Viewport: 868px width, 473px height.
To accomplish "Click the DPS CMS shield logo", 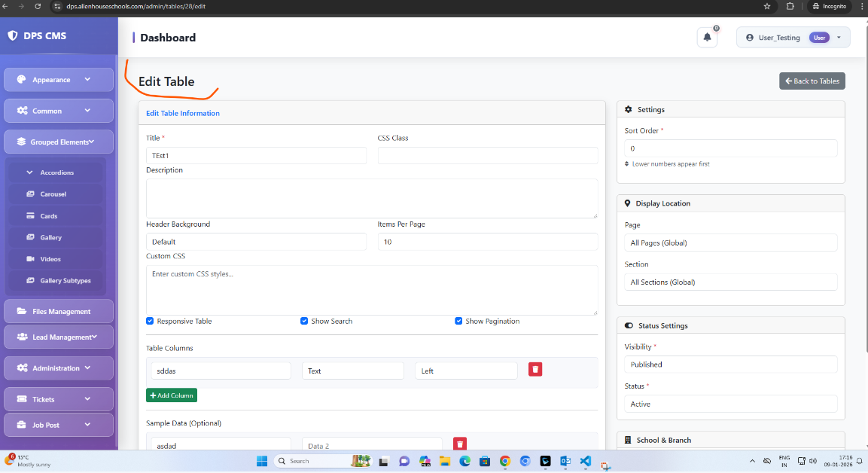I will pyautogui.click(x=13, y=35).
